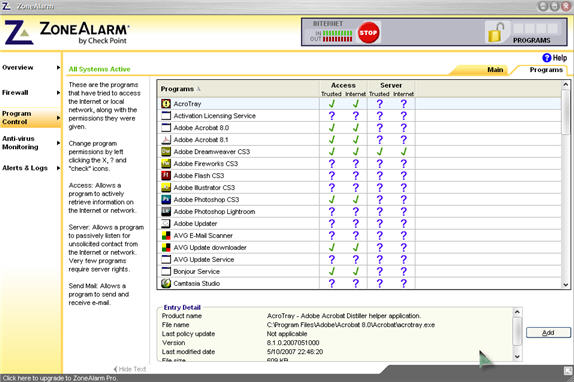This screenshot has width=574, height=382.
Task: Click the program list vertical scrollbar thumb
Action: point(566,112)
